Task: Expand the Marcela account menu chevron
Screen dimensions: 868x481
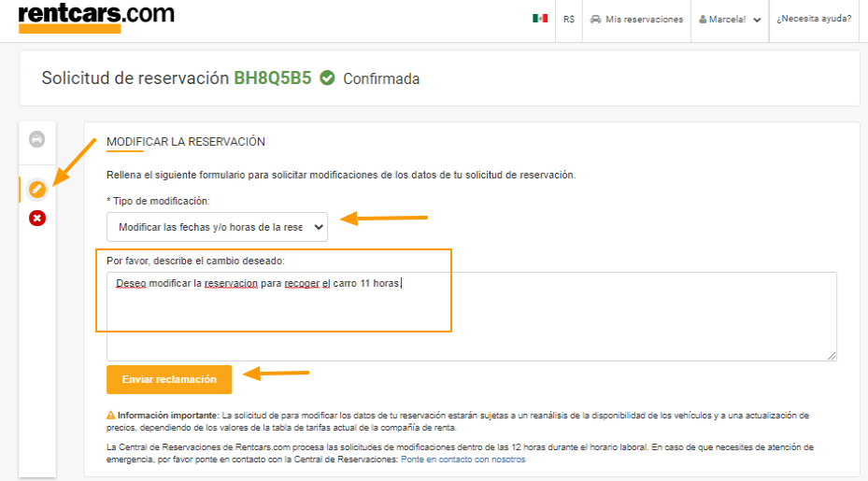Action: (758, 20)
